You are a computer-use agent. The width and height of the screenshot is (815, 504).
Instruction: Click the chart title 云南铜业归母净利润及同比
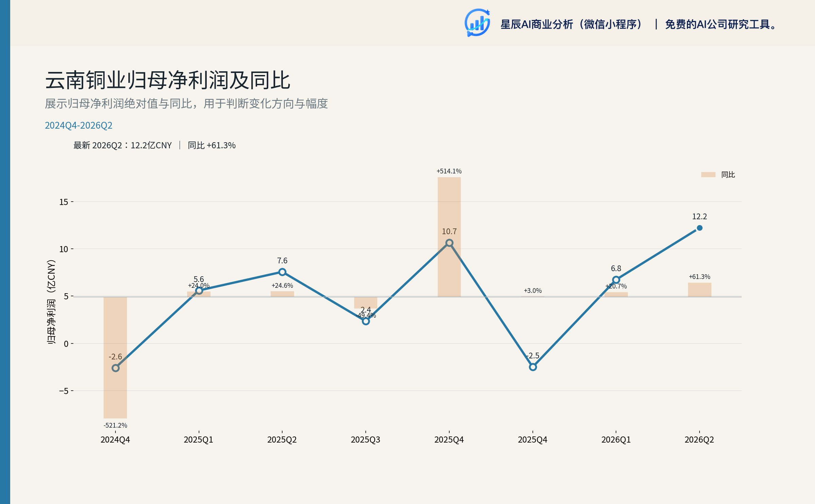[x=168, y=80]
